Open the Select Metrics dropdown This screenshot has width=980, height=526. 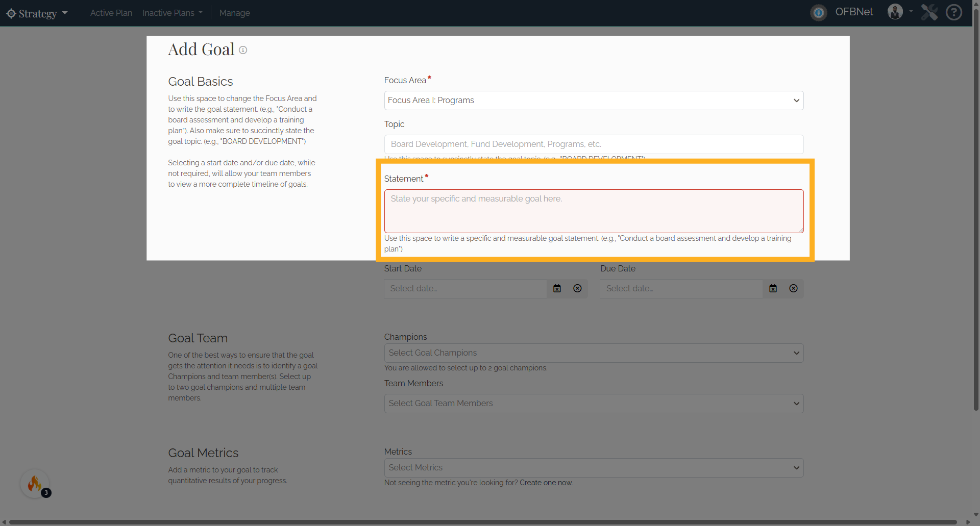tap(594, 468)
